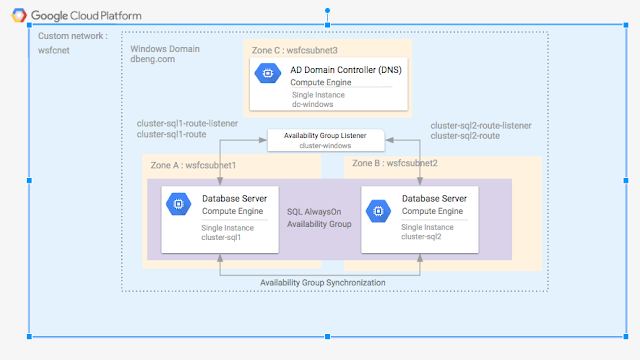Click the bottom-left selection corner handle
640x360 pixels.
29,336
